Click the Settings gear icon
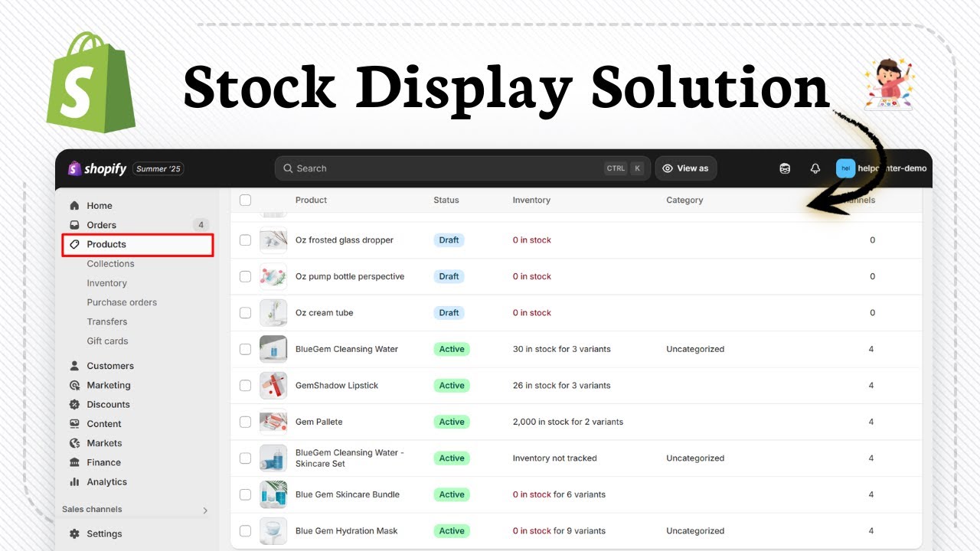980x551 pixels. point(74,534)
